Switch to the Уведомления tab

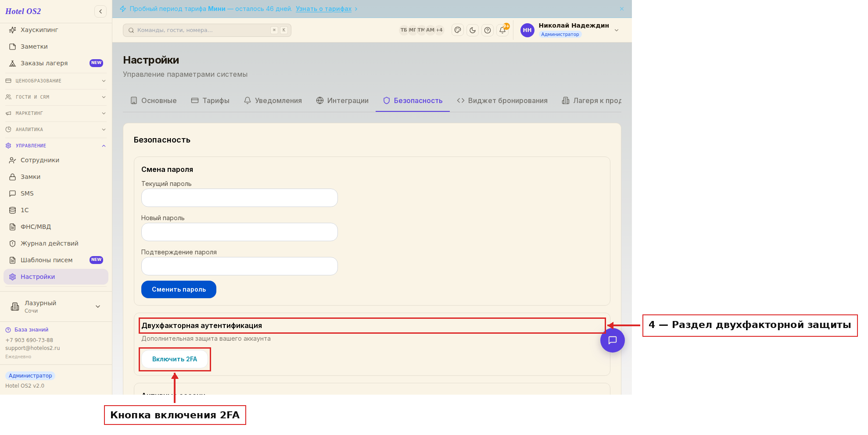(273, 101)
